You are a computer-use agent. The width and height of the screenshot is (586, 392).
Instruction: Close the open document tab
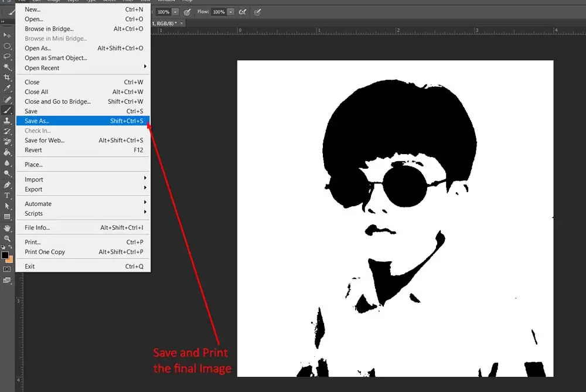(182, 23)
